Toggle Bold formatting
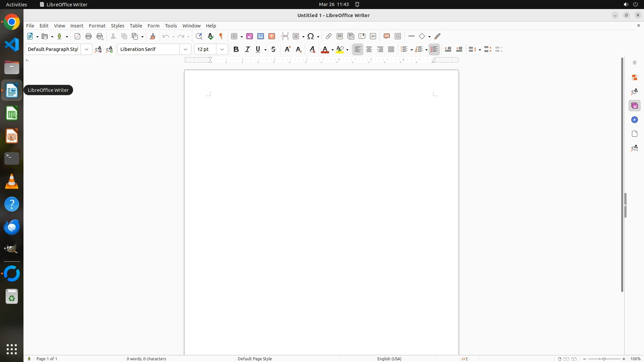 coord(236,49)
